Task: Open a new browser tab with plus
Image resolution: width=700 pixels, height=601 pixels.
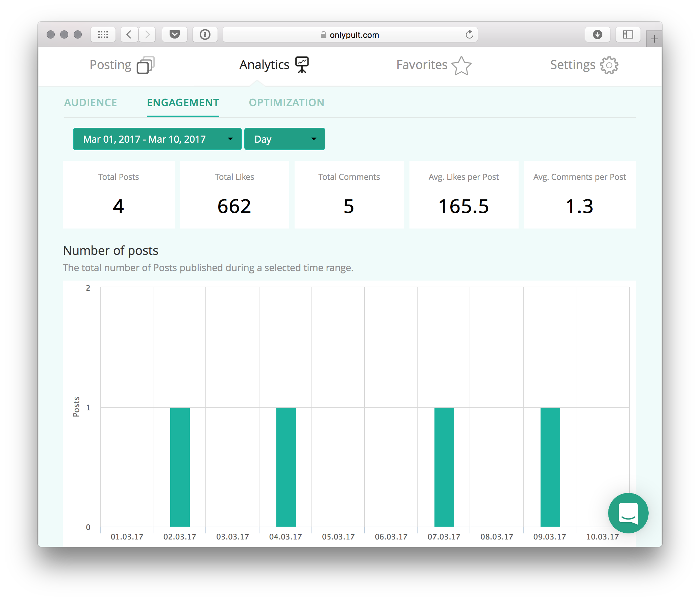Action: [654, 39]
